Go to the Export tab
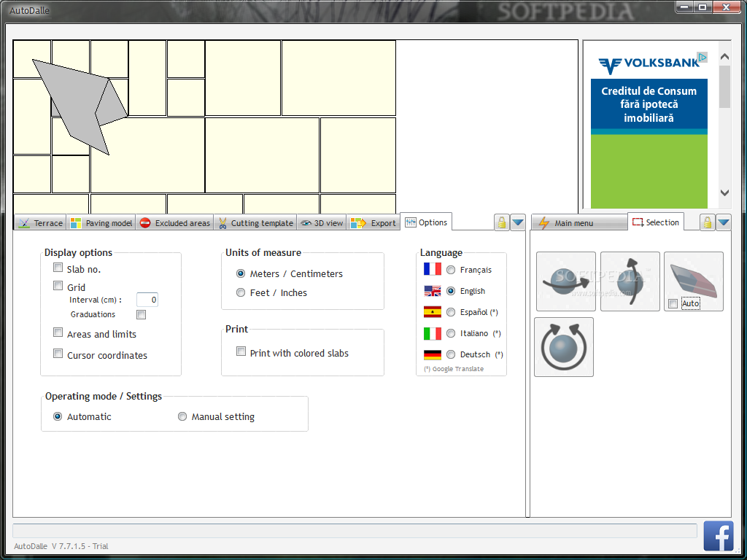747x560 pixels. (373, 223)
